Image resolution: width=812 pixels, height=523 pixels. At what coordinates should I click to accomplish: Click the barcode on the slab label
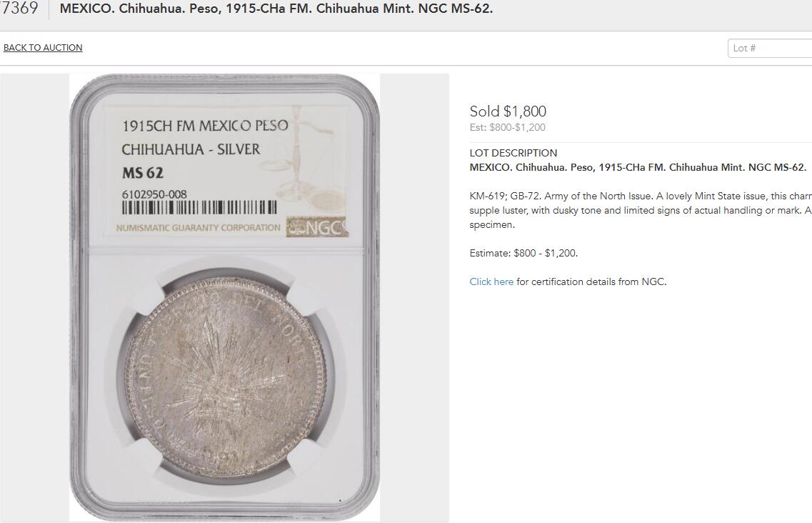coord(199,208)
